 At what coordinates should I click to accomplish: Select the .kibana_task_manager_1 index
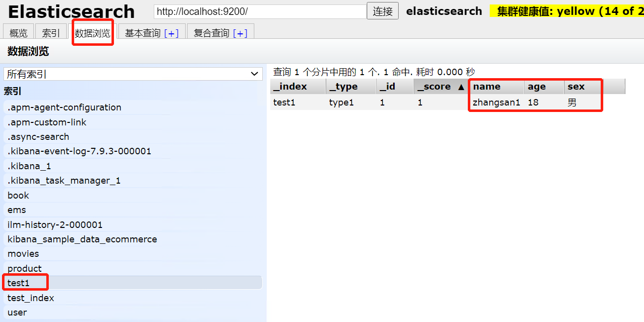[x=133, y=181]
